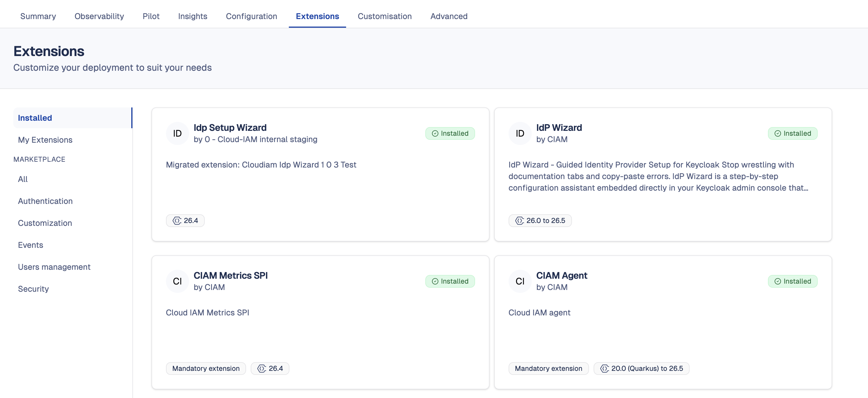This screenshot has width=868, height=398.
Task: Click the 20.0 (Quarkus) to 26.5 badge on CIAM Agent
Action: coord(641,368)
